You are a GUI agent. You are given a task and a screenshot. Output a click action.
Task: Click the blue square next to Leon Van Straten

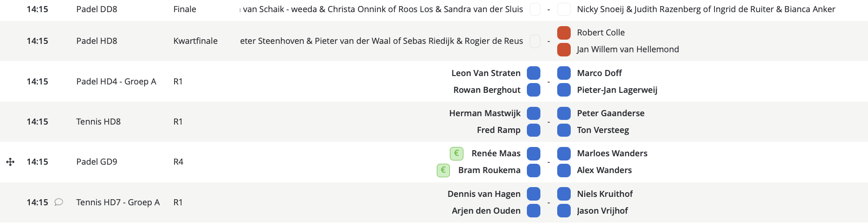click(x=533, y=73)
